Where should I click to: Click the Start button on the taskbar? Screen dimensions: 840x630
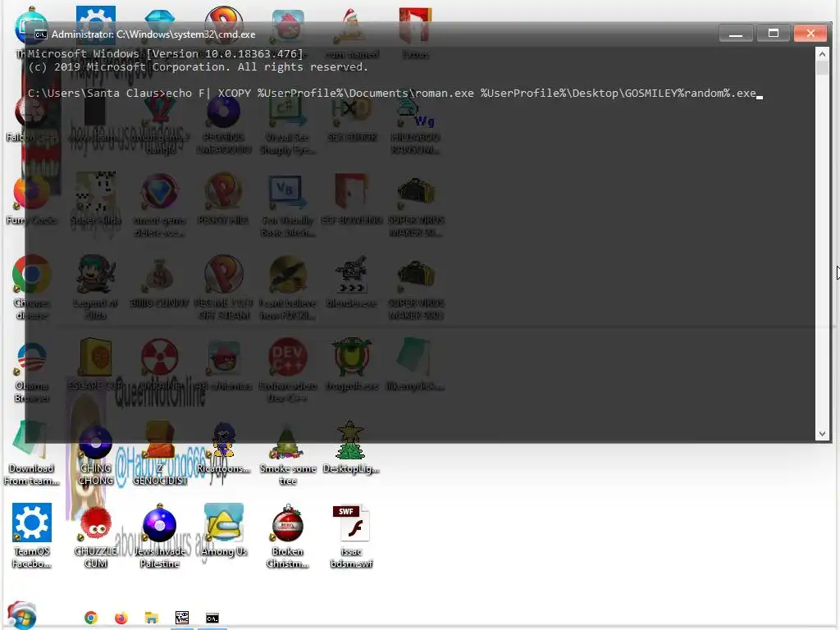click(21, 615)
